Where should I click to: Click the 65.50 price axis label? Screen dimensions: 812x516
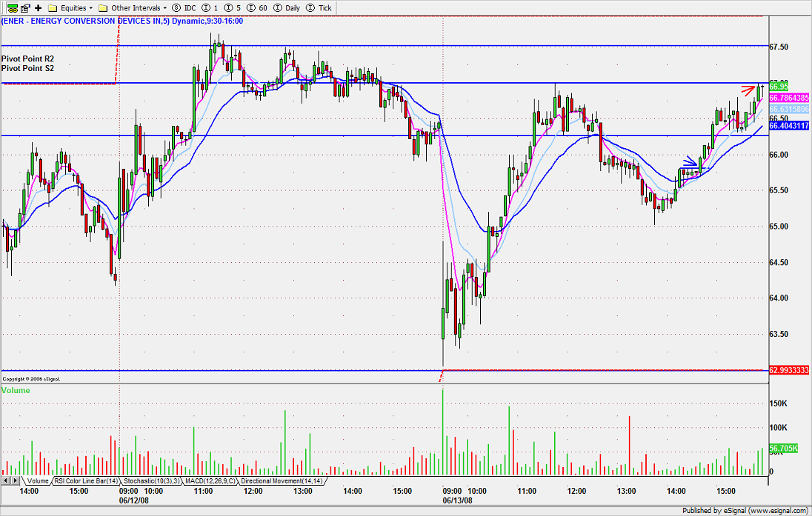pos(779,190)
